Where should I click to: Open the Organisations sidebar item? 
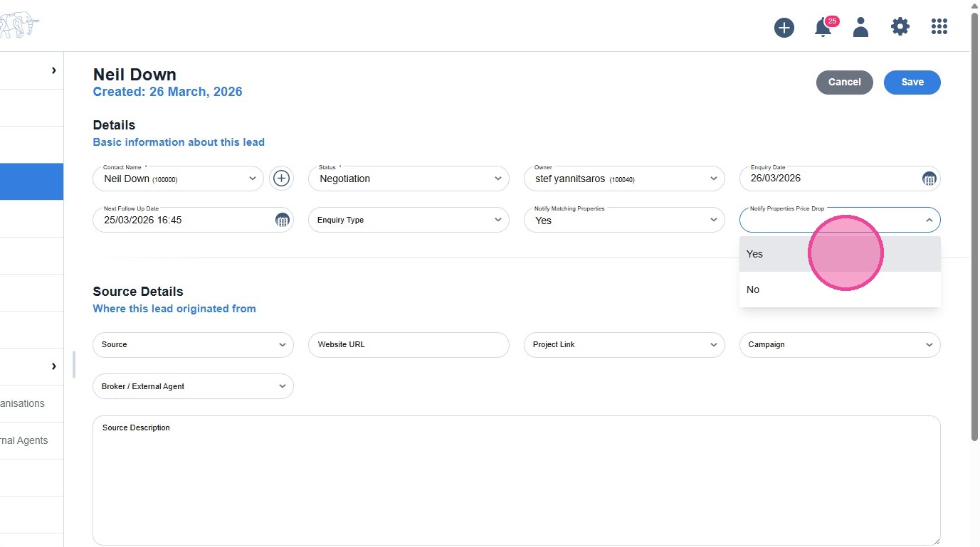[x=31, y=403]
